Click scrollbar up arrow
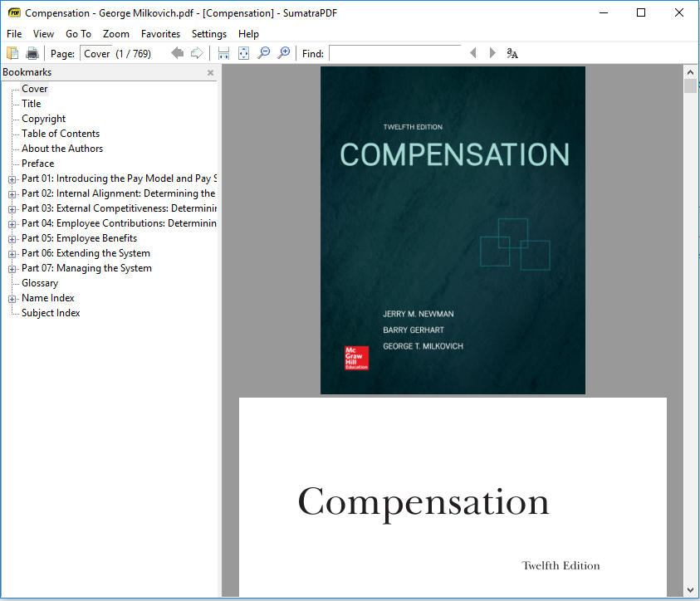700x601 pixels. 690,72
